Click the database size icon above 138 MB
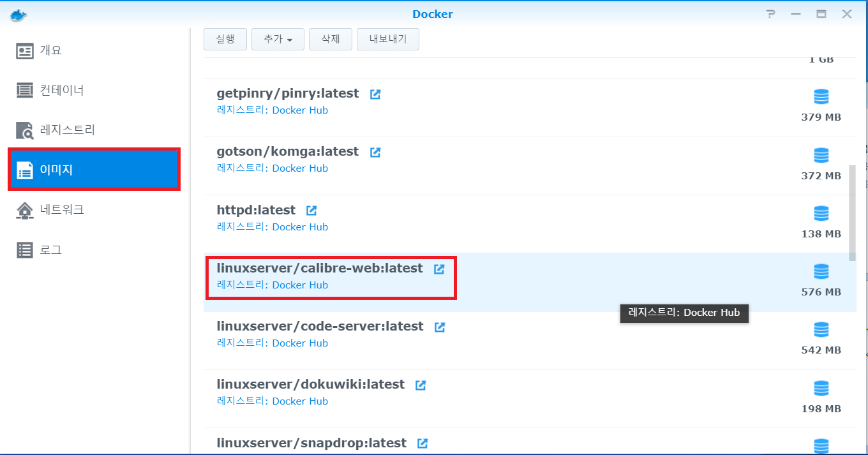Viewport: 868px width, 455px height. click(821, 213)
